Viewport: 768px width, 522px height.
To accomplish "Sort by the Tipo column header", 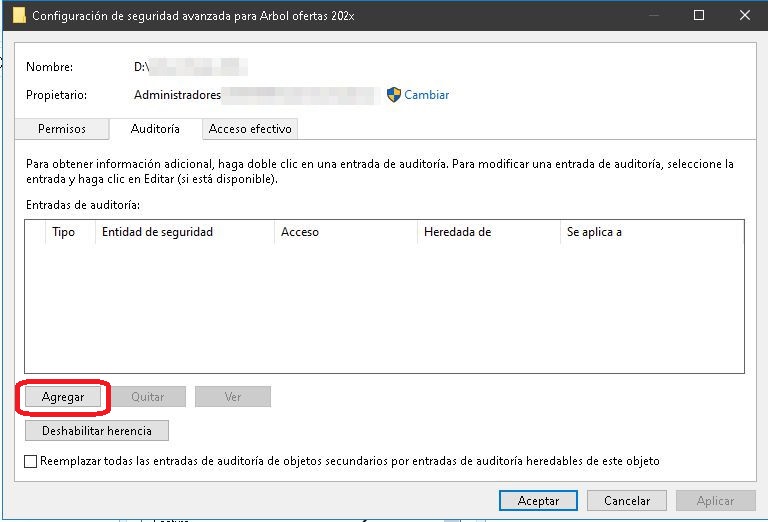I will pyautogui.click(x=63, y=232).
